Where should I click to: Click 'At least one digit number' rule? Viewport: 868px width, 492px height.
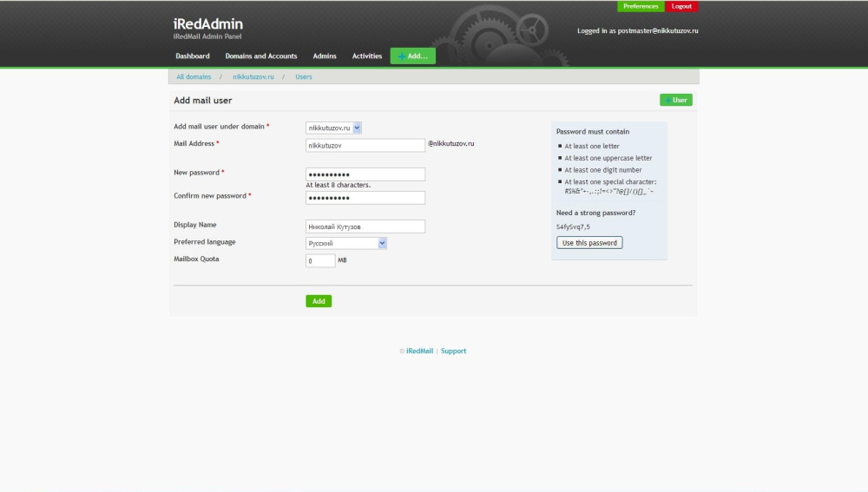[603, 170]
